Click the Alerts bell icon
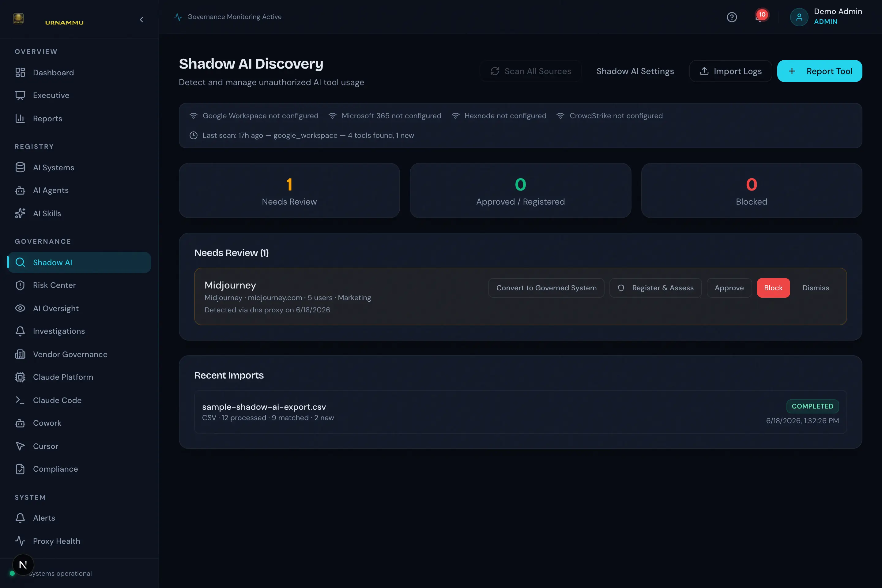Viewport: 882px width, 588px height. [x=20, y=518]
